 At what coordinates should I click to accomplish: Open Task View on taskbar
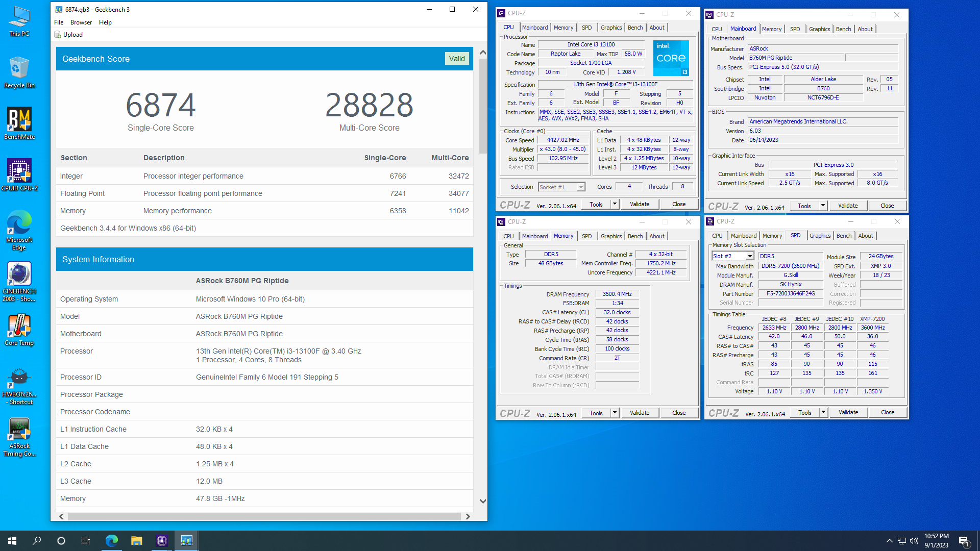pyautogui.click(x=86, y=541)
